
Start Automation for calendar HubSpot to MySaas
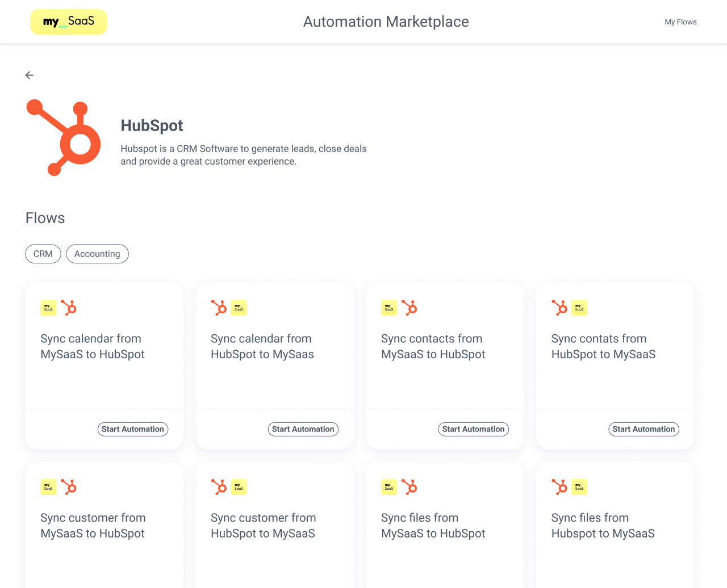303,429
